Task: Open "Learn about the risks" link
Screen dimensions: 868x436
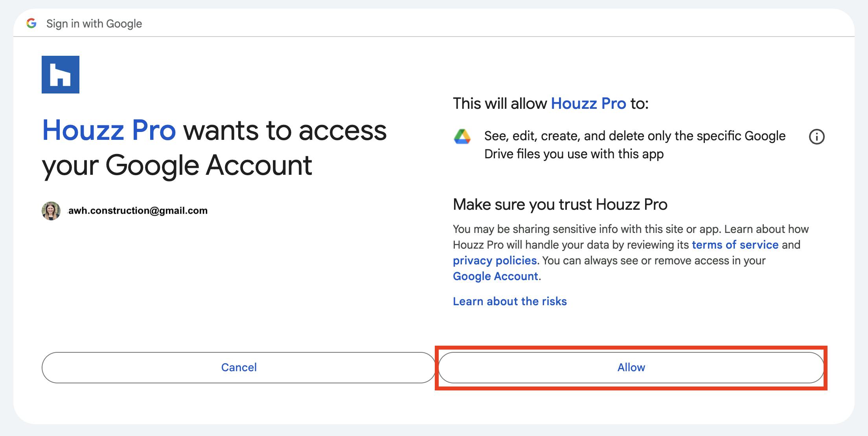Action: [x=509, y=301]
